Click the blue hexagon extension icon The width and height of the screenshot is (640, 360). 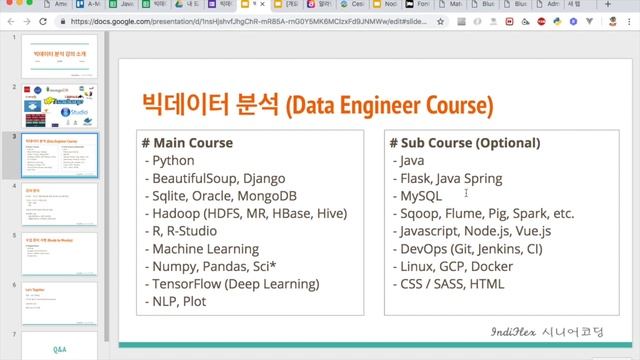click(573, 22)
